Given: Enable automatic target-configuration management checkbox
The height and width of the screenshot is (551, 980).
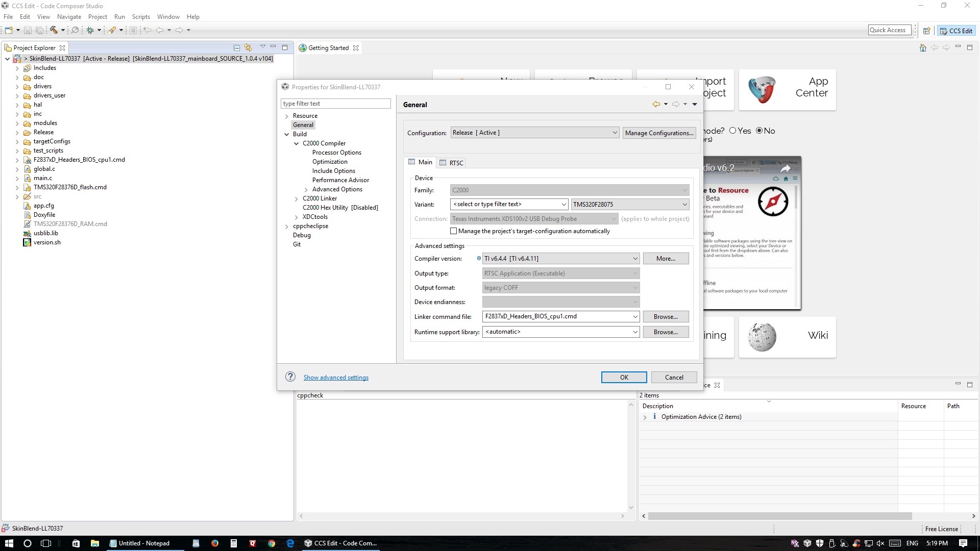Looking at the screenshot, I should (453, 231).
